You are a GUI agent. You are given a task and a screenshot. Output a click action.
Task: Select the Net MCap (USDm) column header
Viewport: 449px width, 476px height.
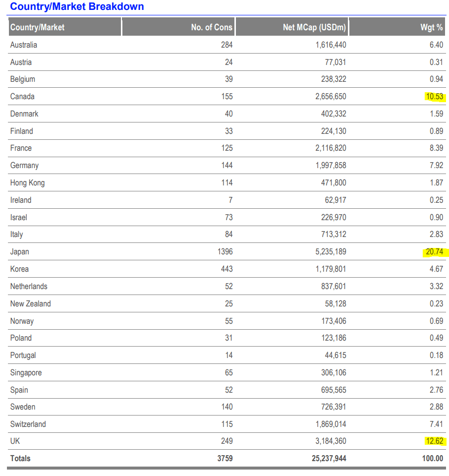point(314,27)
